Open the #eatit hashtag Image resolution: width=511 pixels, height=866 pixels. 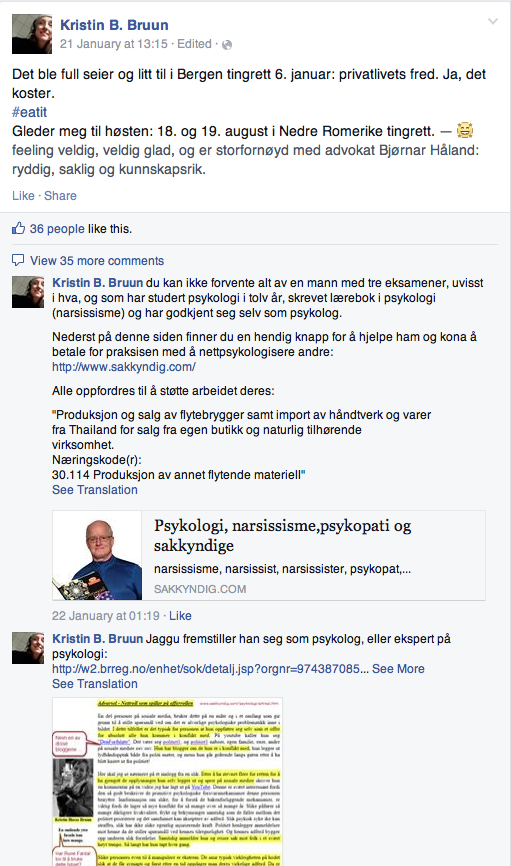click(30, 112)
